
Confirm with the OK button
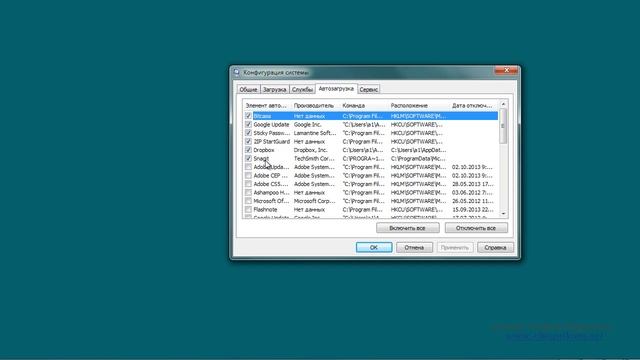[374, 247]
